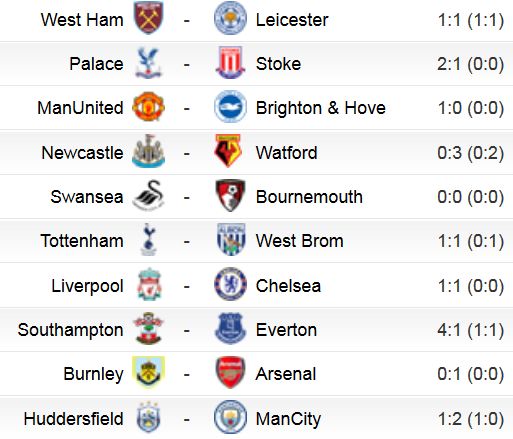Click the Bournemouth crest

(x=230, y=195)
